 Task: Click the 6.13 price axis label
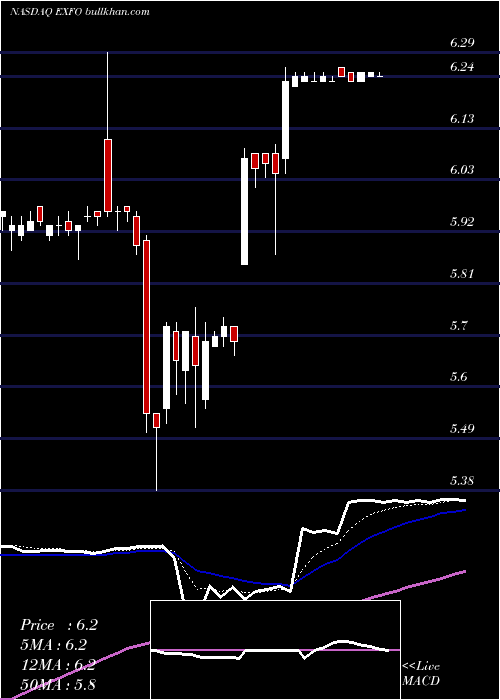point(462,118)
